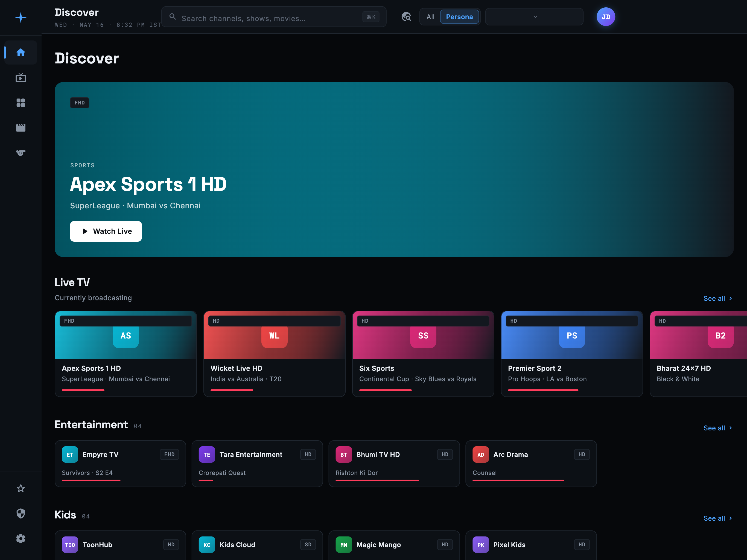Open the Bharat 24×7 HD card
The width and height of the screenshot is (747, 560).
click(698, 354)
